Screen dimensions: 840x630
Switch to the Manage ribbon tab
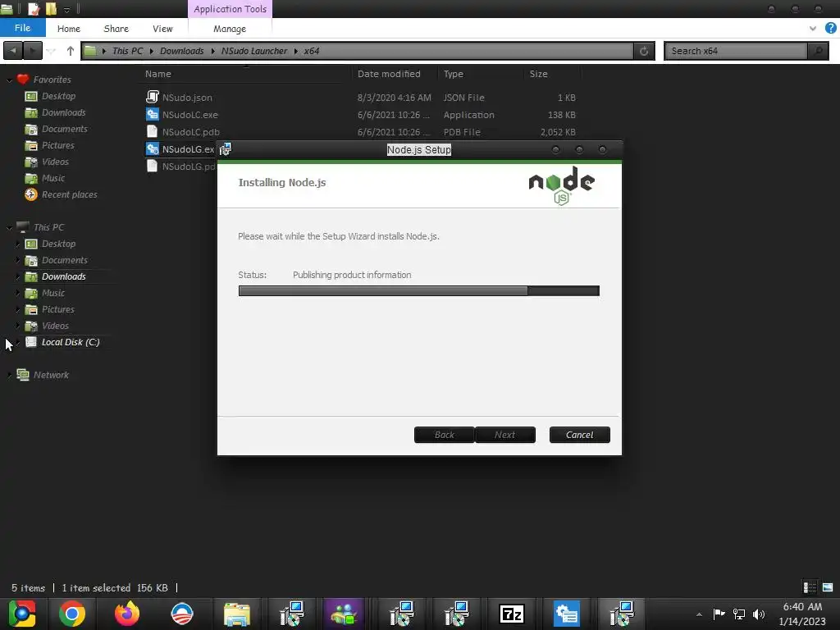[230, 29]
